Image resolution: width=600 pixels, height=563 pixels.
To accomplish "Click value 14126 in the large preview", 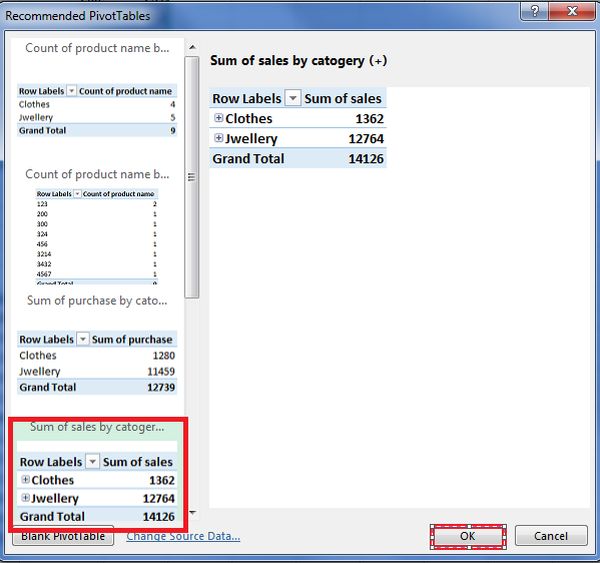I will 366,158.
